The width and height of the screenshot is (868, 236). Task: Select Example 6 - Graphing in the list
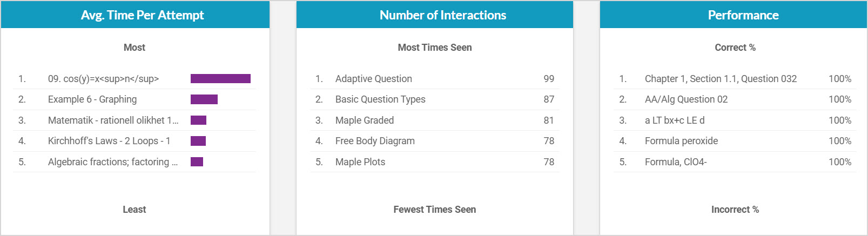(x=92, y=99)
